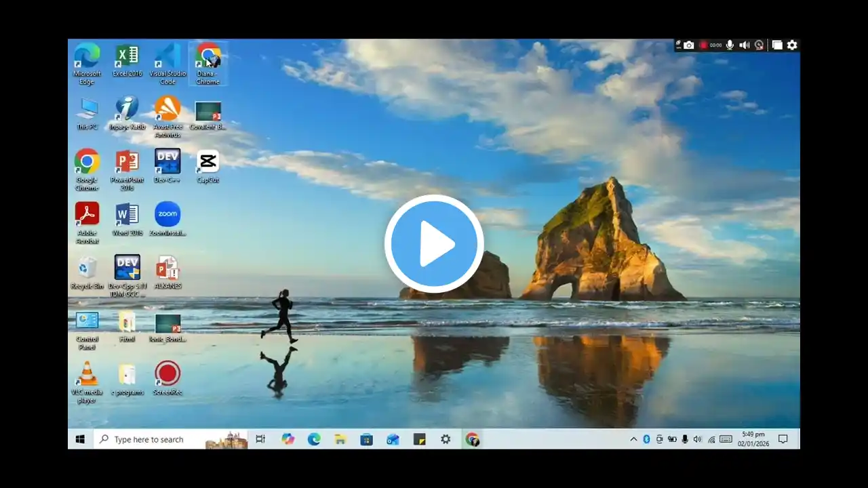
Task: Expand the hidden system tray icons chevron
Action: [633, 439]
